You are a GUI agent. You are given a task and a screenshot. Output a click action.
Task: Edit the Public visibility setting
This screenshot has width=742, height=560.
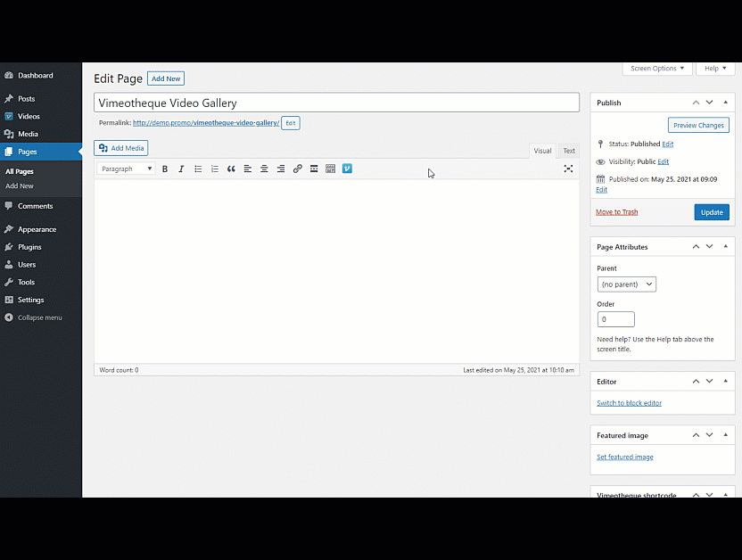[663, 161]
